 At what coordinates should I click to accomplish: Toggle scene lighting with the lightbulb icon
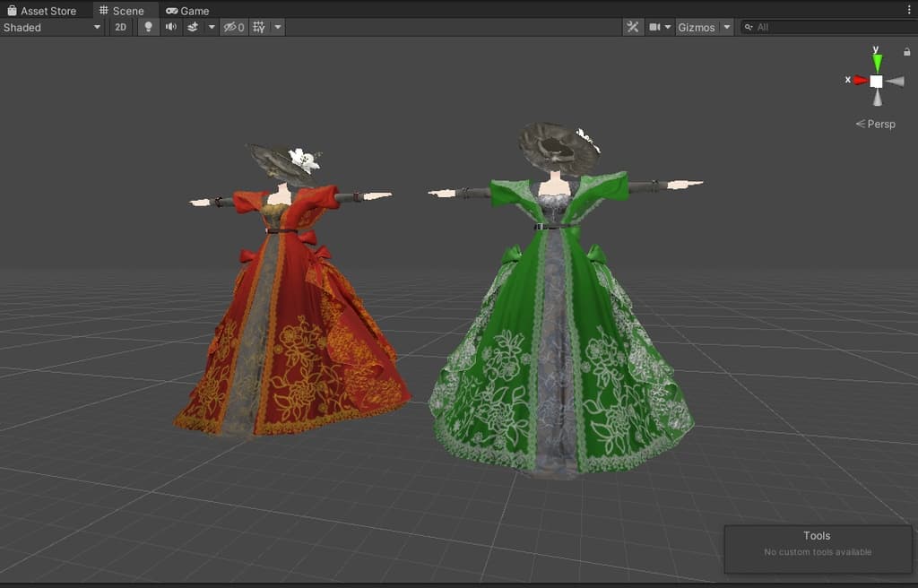click(x=148, y=27)
